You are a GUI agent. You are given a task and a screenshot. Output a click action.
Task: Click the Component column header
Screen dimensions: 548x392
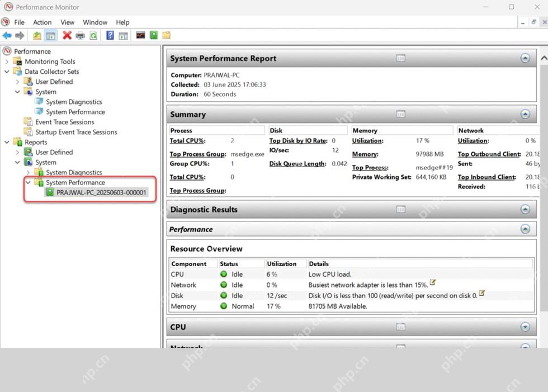193,264
